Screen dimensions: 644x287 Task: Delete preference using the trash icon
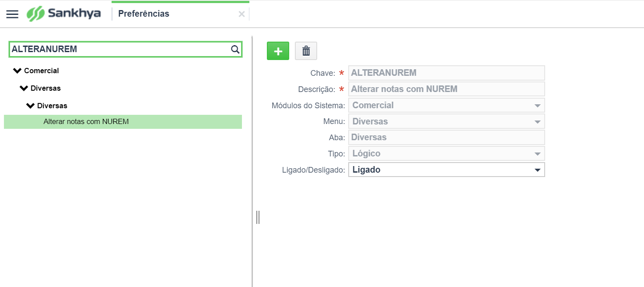pyautogui.click(x=306, y=51)
